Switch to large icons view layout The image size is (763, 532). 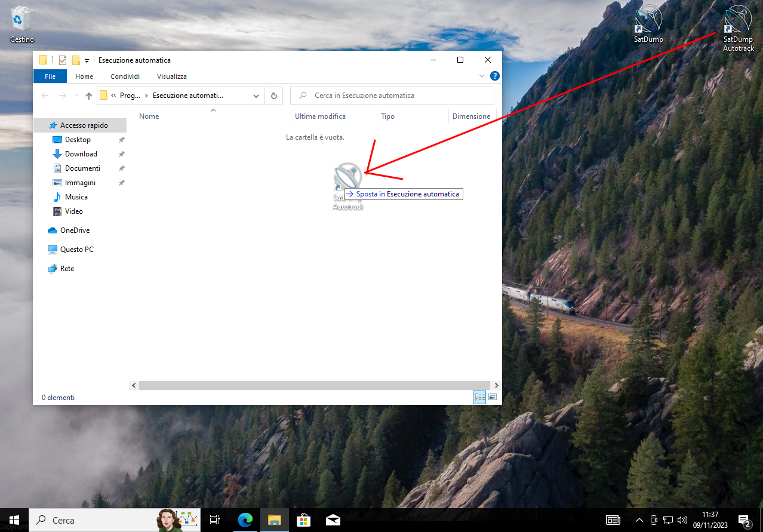pyautogui.click(x=493, y=398)
